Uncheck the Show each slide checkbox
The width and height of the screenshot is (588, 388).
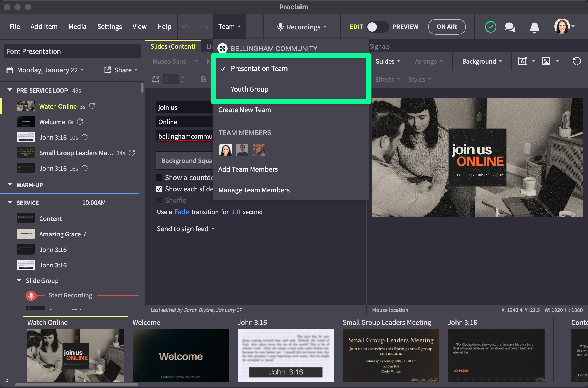[x=159, y=189]
